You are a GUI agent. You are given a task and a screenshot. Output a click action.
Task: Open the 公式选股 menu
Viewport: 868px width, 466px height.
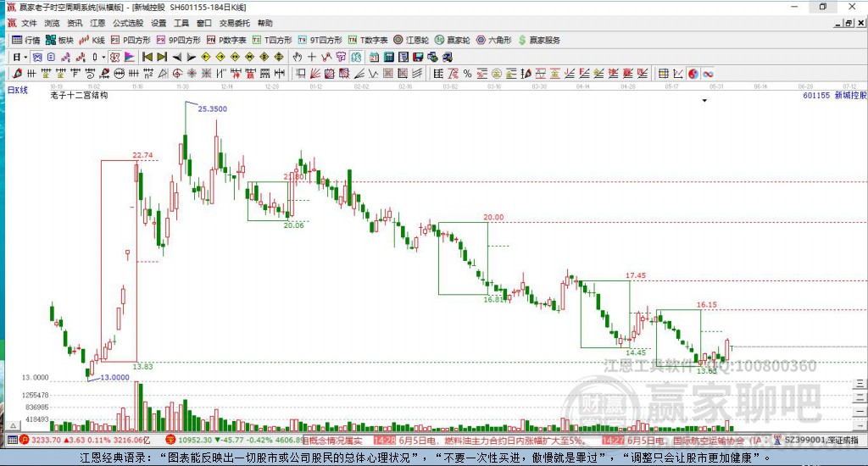point(128,23)
